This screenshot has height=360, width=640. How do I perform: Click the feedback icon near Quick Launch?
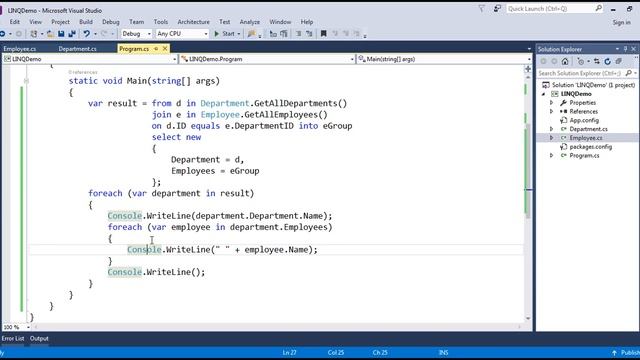(x=497, y=9)
